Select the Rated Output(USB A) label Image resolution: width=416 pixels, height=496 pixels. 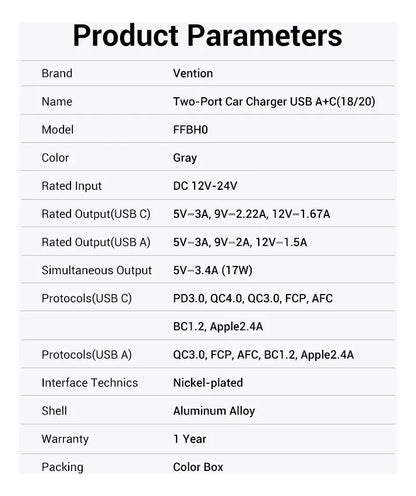tap(96, 242)
